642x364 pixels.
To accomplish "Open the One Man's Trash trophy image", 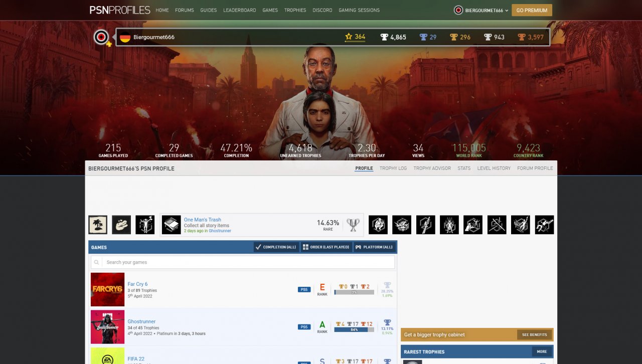I will (x=172, y=225).
